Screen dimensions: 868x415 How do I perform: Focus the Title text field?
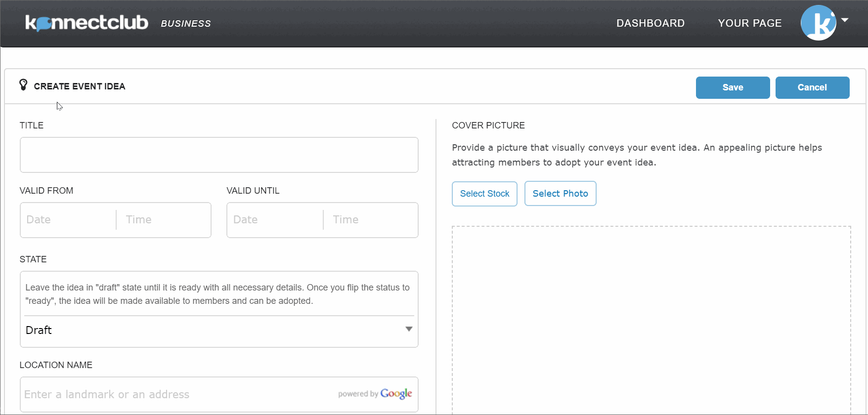point(218,155)
